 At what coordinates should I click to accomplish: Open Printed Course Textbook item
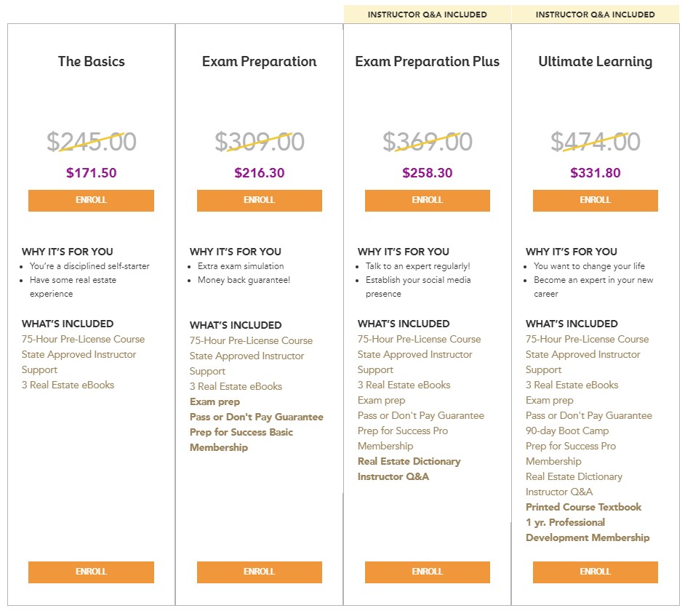(583, 507)
